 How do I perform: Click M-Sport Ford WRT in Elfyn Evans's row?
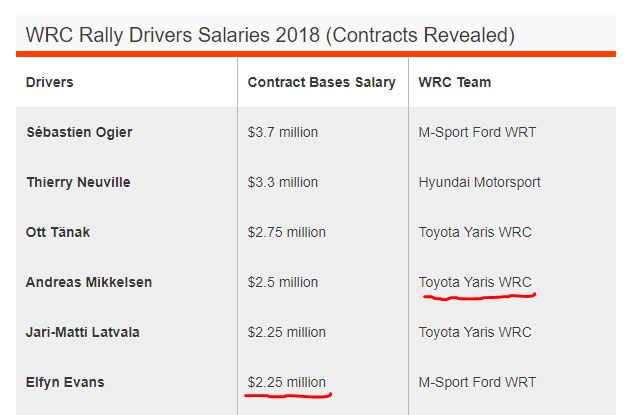coord(477,382)
